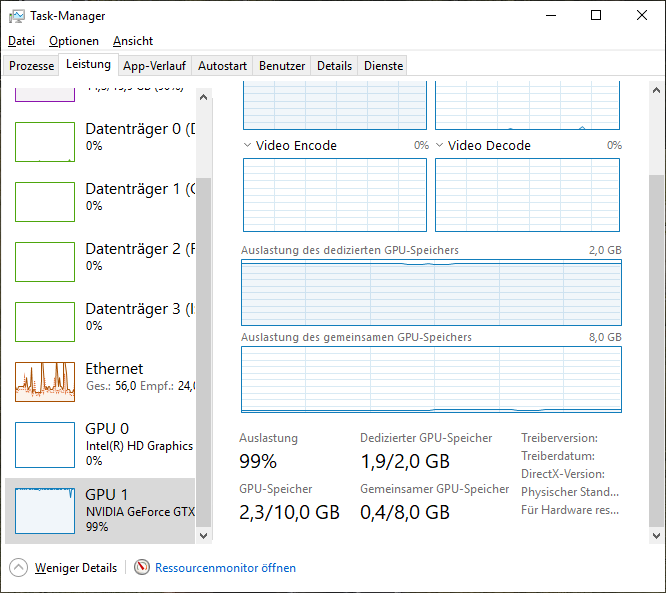Click the 1,9/2,0 GB dedicated memory value
The width and height of the screenshot is (666, 593).
405,461
